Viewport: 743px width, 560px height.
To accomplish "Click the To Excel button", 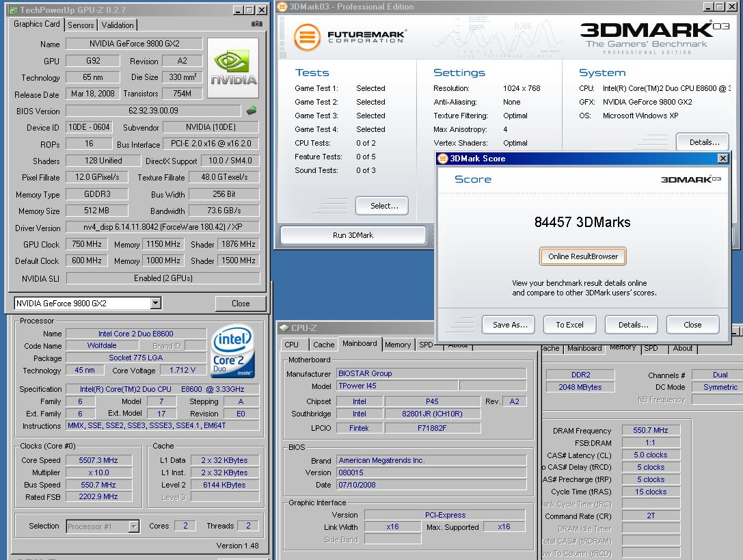I will pyautogui.click(x=569, y=325).
